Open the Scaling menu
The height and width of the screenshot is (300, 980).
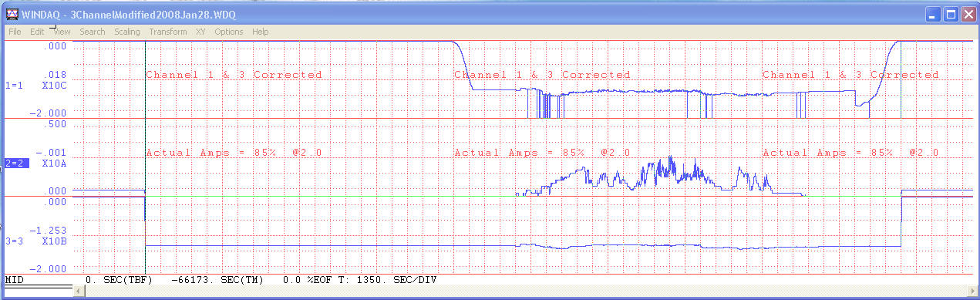coord(127,32)
